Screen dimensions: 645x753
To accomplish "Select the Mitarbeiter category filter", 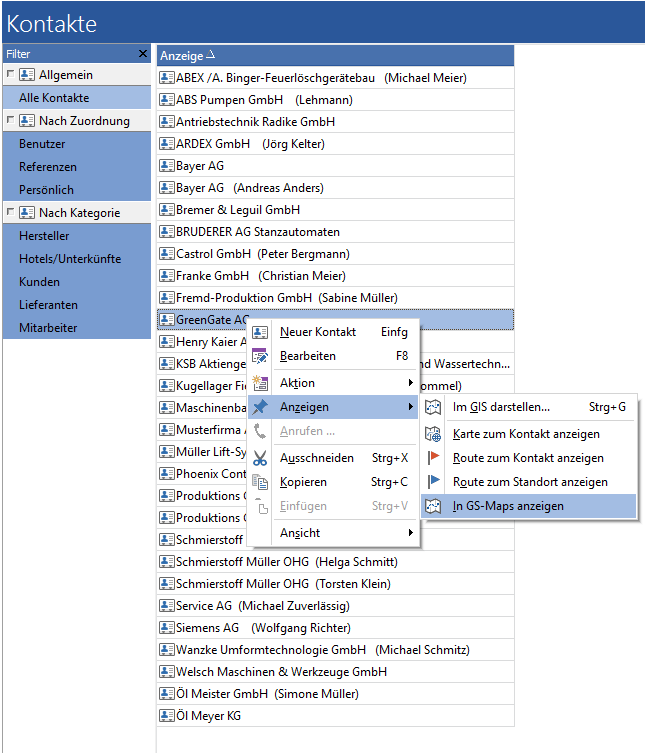I will (x=77, y=328).
